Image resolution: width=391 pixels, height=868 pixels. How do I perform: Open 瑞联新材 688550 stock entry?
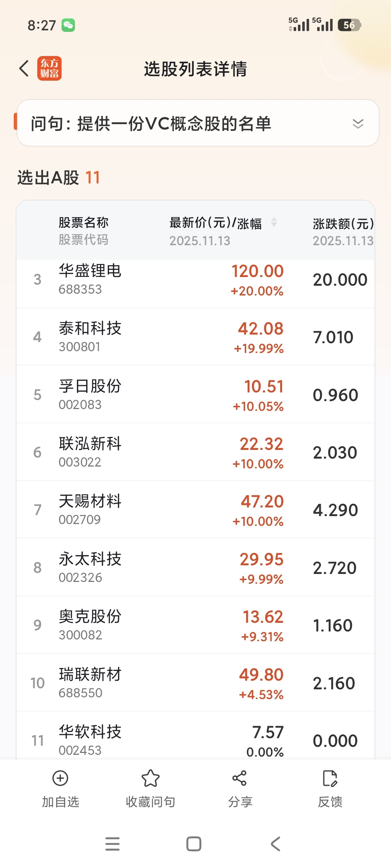click(195, 682)
